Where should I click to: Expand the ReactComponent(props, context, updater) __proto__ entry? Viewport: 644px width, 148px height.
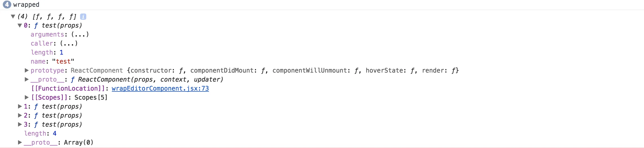[27, 79]
